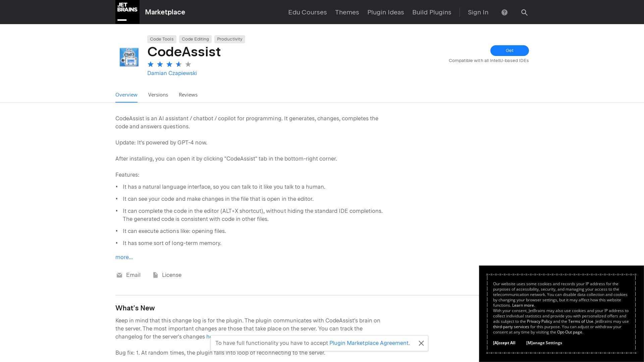Click the JetBrains logo
644x362 pixels.
point(127,12)
